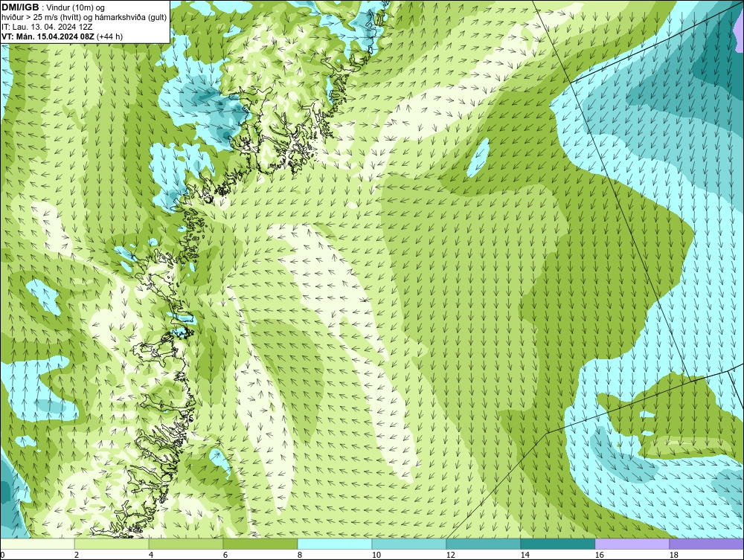The height and width of the screenshot is (560, 744).
Task: Click scale label 4
Action: pos(151,555)
